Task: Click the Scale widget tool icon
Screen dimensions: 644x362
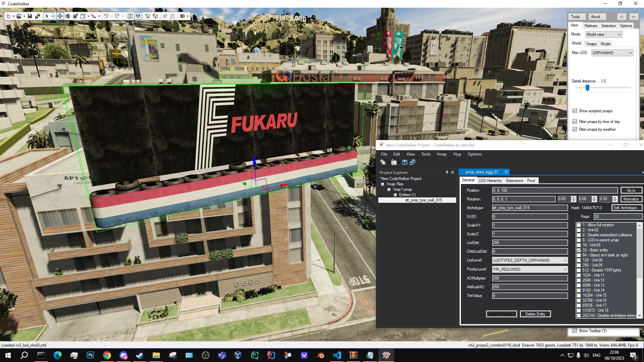Action: pyautogui.click(x=75, y=16)
